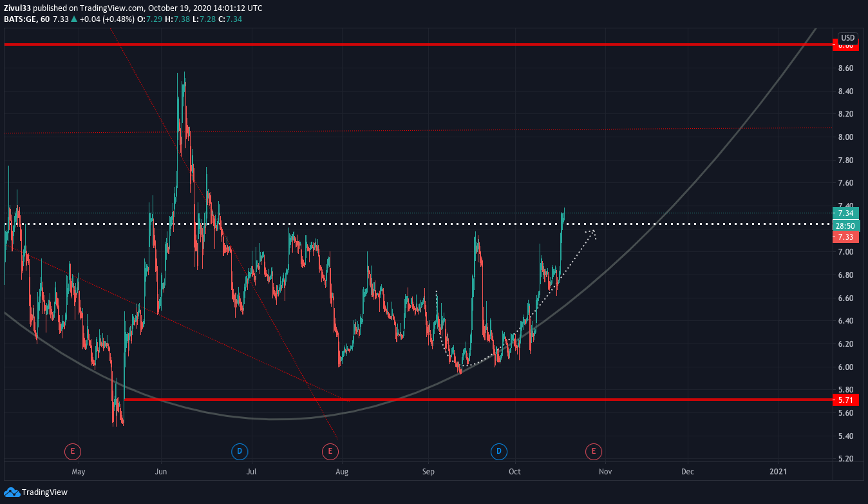The width and height of the screenshot is (868, 504).
Task: Select the red horizontal line at 5.71
Action: point(478,400)
